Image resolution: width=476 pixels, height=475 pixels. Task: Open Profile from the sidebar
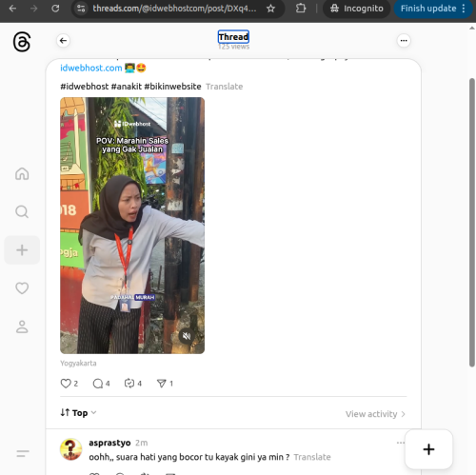22,327
